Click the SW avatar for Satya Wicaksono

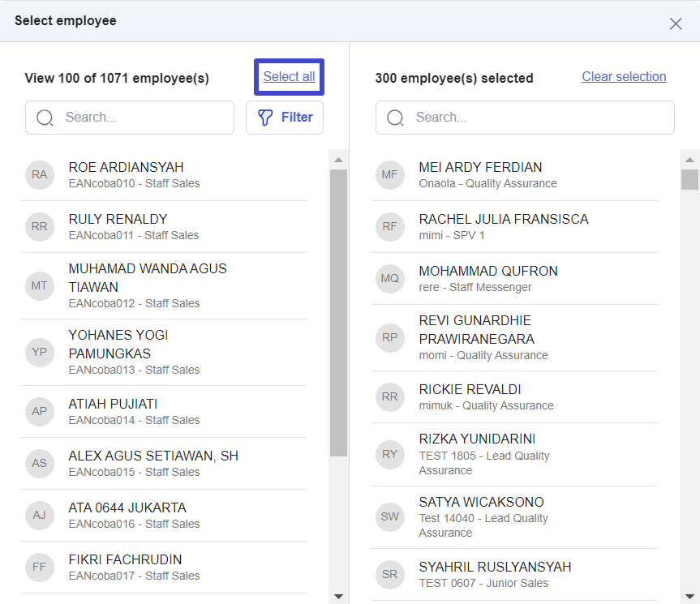390,516
